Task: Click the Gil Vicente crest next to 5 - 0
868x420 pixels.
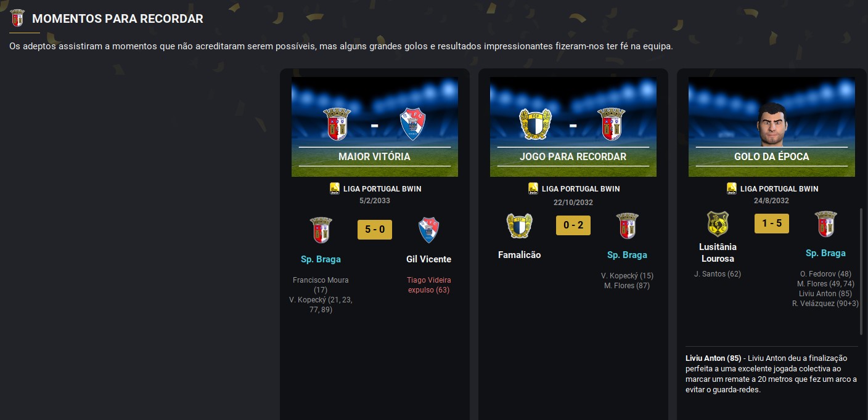Action: point(428,230)
